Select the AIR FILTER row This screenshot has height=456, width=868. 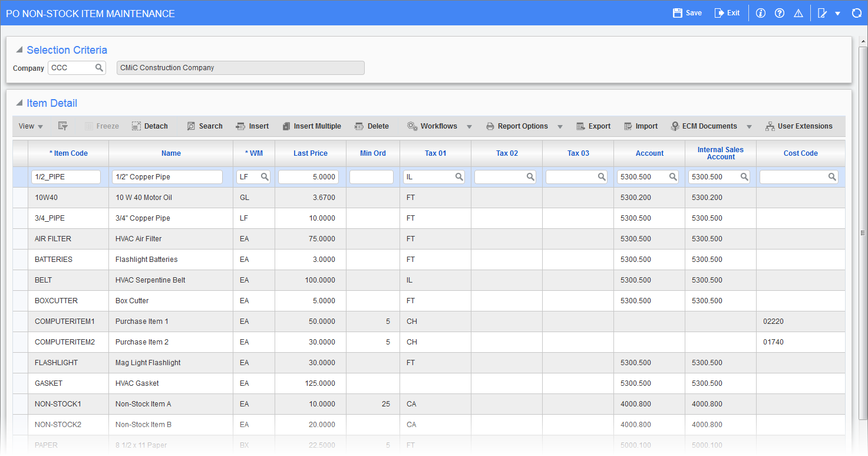(429, 239)
